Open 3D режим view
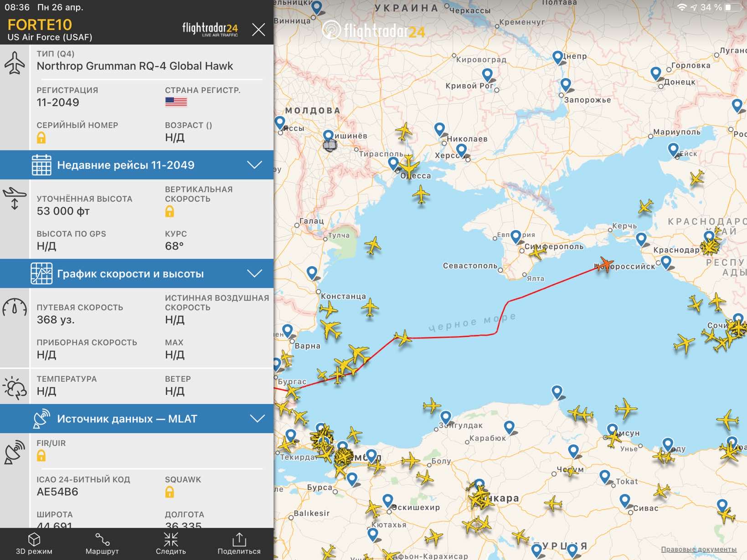This screenshot has width=747, height=560. tap(34, 544)
